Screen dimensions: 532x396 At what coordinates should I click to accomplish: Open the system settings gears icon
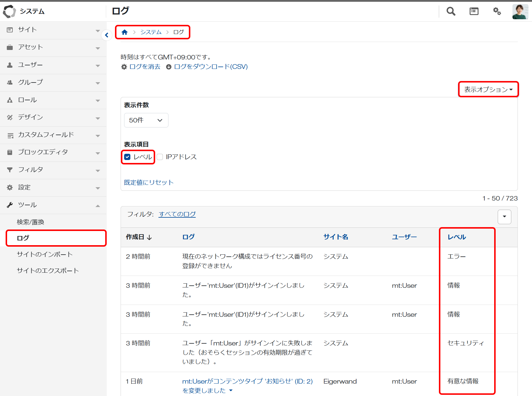[497, 11]
